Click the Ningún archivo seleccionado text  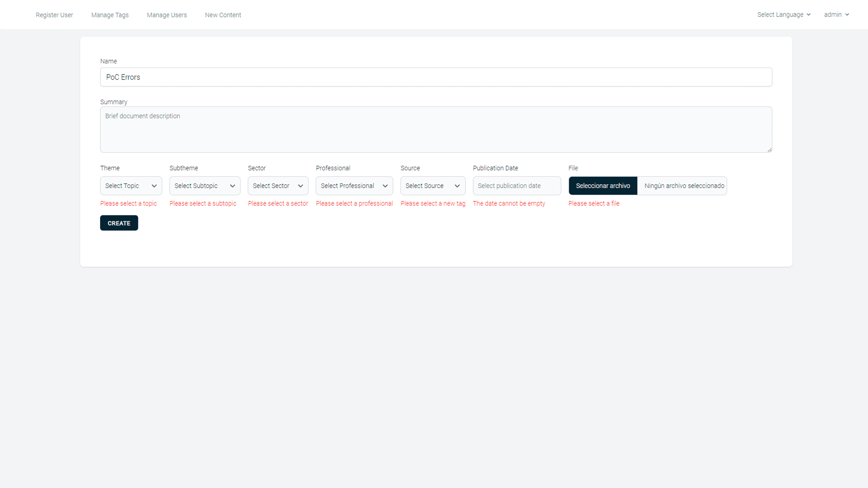tap(684, 186)
